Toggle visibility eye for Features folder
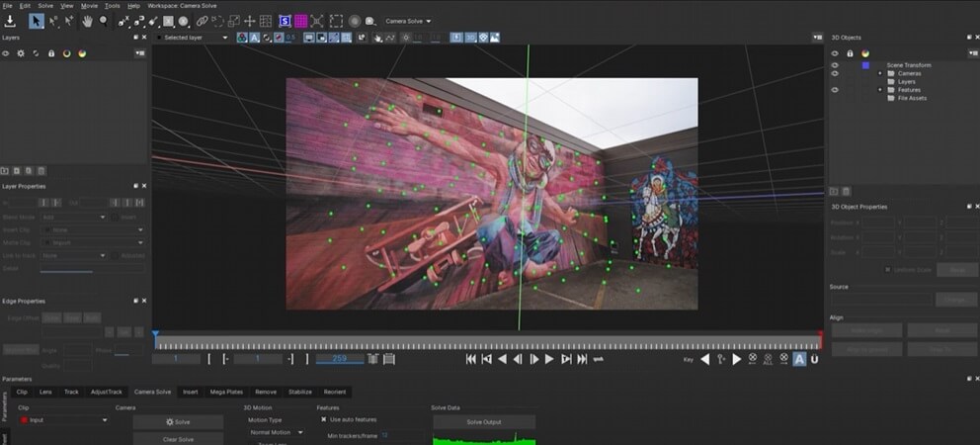The width and height of the screenshot is (980, 445). [835, 90]
